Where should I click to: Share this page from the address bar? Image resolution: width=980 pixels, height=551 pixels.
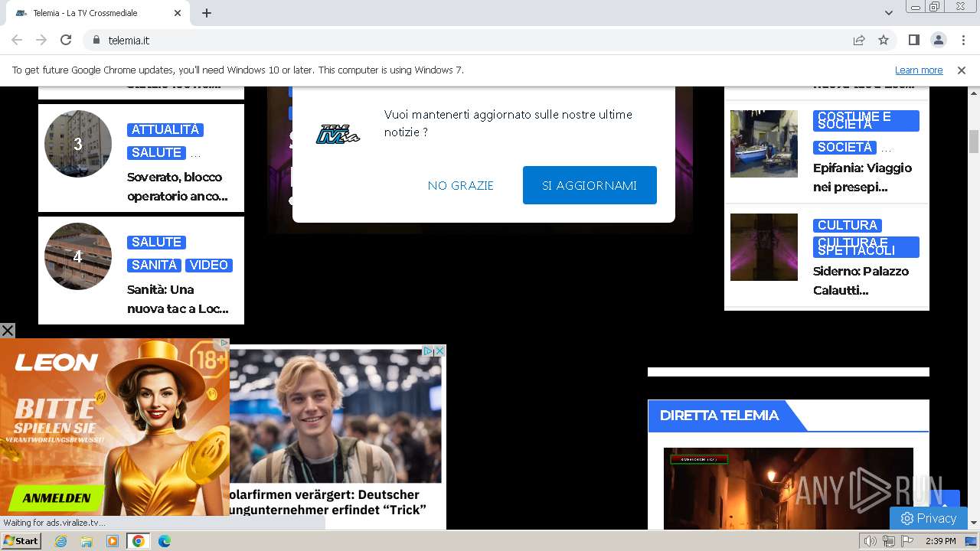(859, 40)
